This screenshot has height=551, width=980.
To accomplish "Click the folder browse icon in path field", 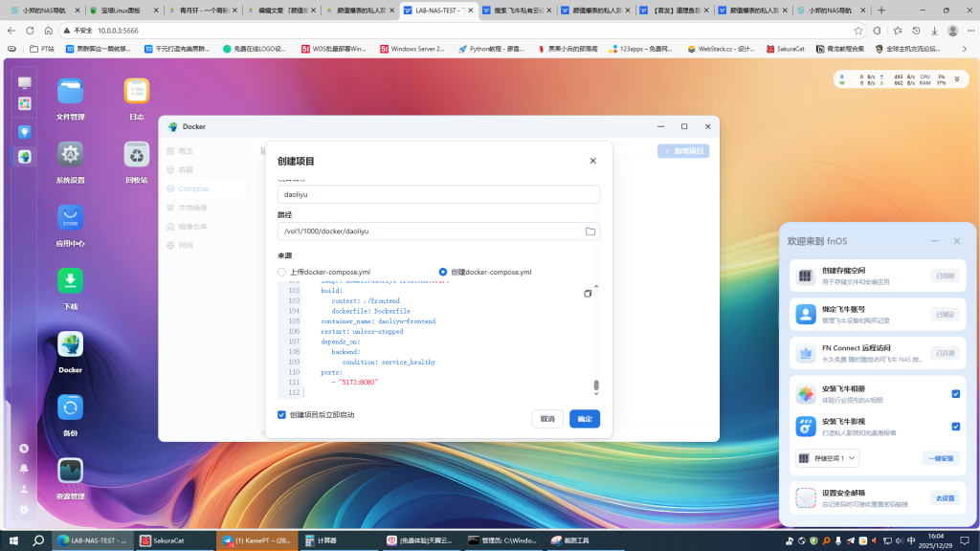I will click(x=590, y=231).
